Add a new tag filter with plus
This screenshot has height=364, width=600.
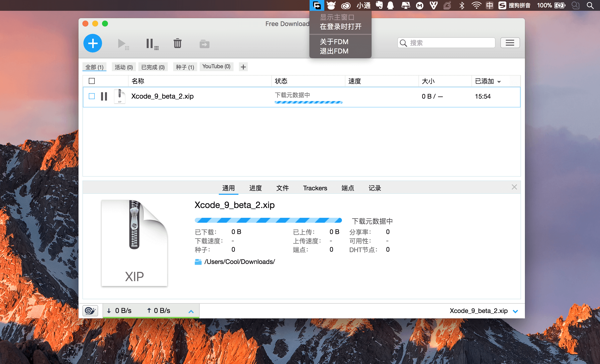[243, 67]
